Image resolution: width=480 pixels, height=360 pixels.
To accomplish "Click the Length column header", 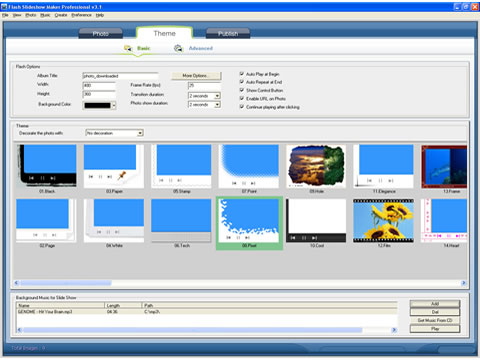I will coord(123,305).
